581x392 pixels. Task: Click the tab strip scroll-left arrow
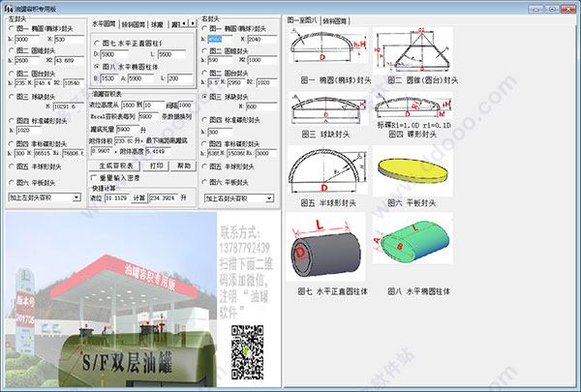point(185,23)
